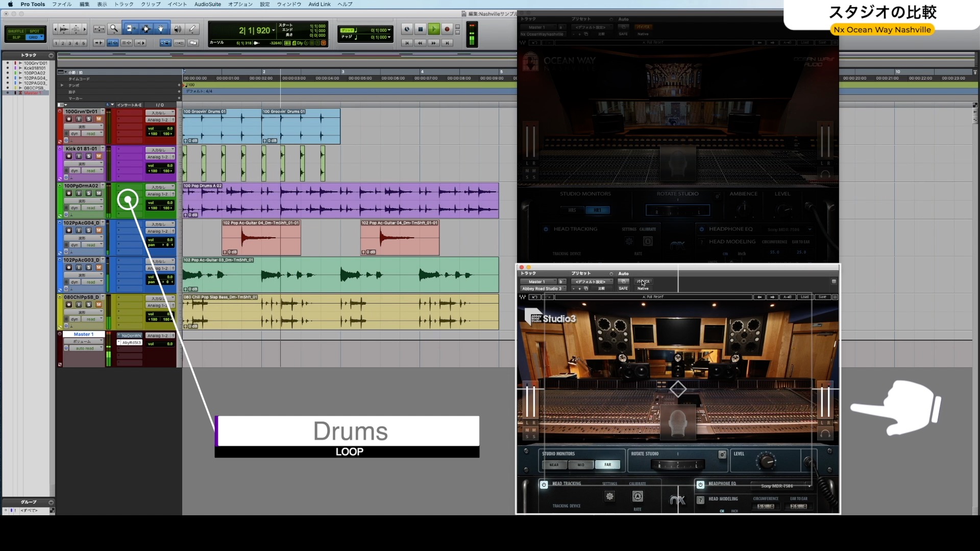Adjust LEVEL knob in Abbey Road plugin
980x551 pixels.
click(x=766, y=461)
